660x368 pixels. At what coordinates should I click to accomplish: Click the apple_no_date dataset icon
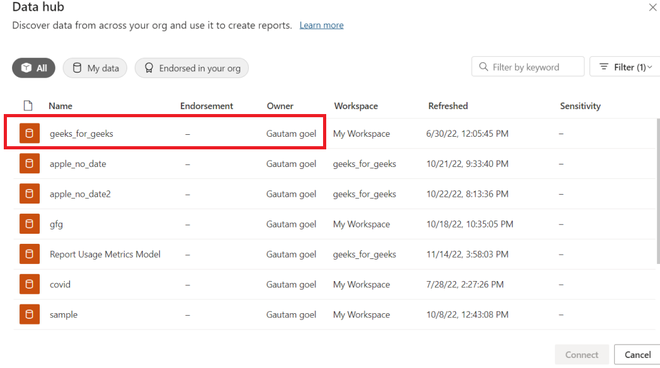coord(29,164)
